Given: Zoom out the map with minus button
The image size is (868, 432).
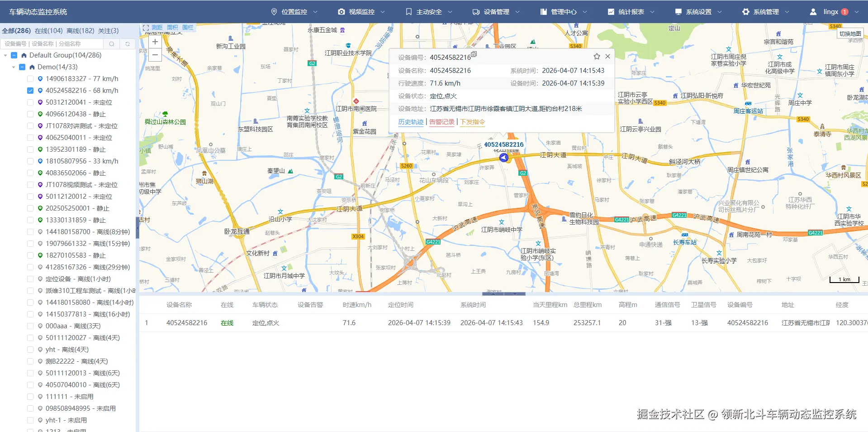Looking at the screenshot, I should coord(155,55).
